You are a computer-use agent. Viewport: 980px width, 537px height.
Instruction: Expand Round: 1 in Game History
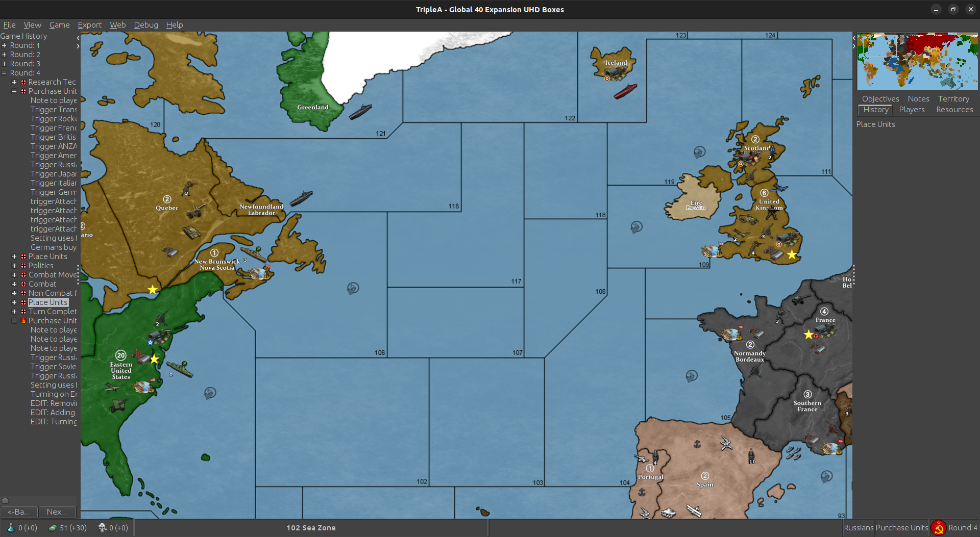pyautogui.click(x=4, y=45)
